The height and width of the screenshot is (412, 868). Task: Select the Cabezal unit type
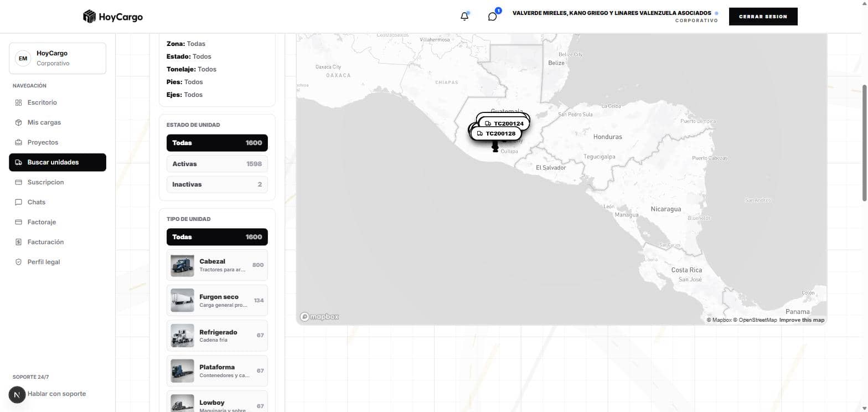pos(217,265)
